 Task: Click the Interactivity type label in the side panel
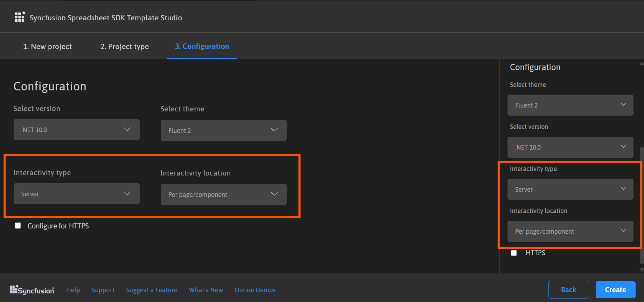533,169
